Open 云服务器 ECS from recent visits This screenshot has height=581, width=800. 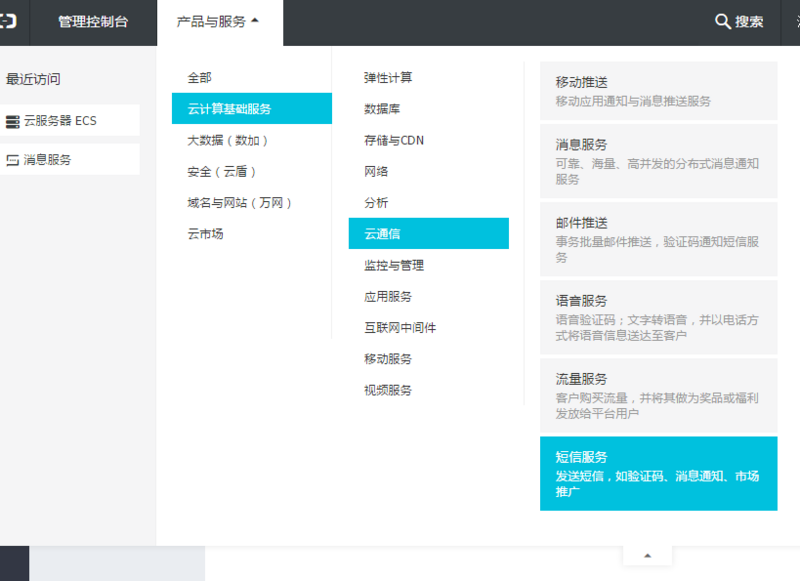coord(69,120)
